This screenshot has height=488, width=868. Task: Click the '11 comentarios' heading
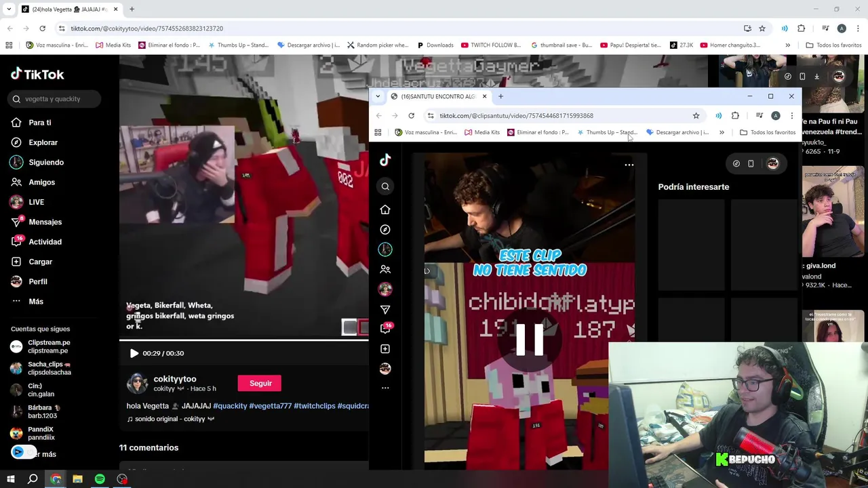[149, 447]
